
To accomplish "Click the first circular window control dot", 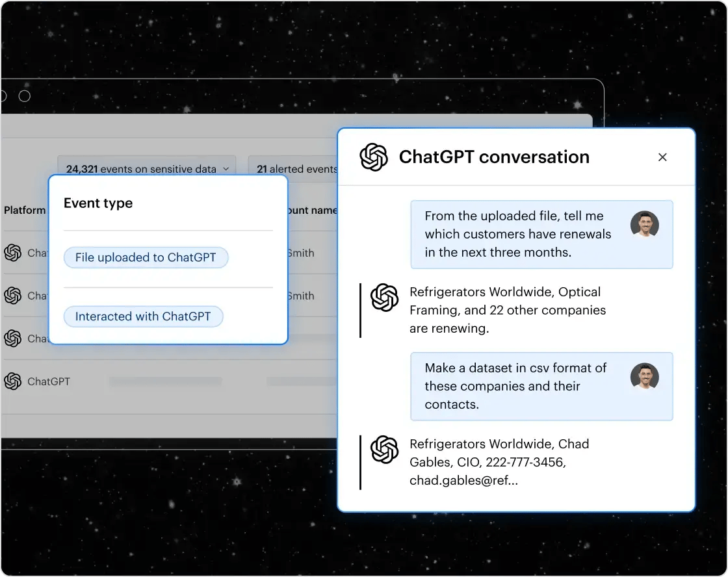I will [2, 96].
